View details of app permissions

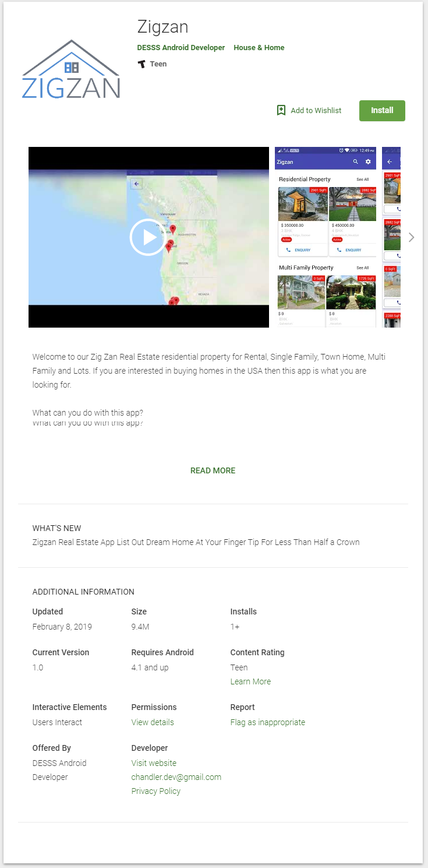pos(153,722)
